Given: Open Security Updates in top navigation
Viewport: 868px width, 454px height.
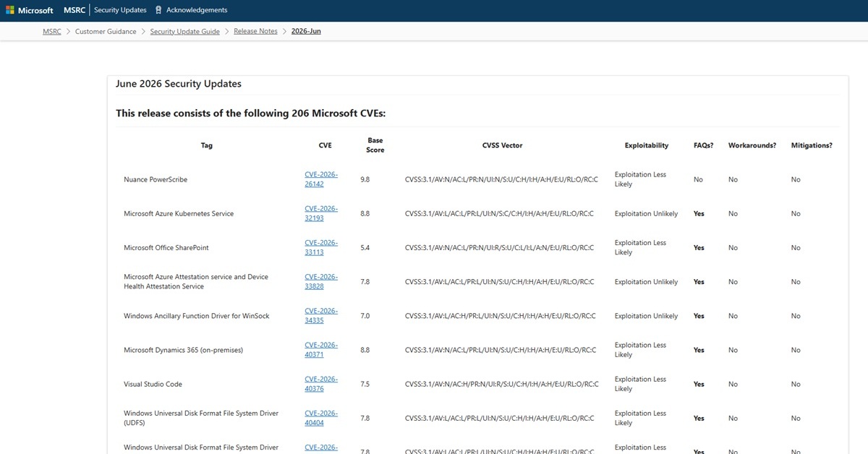Looking at the screenshot, I should click(x=120, y=10).
